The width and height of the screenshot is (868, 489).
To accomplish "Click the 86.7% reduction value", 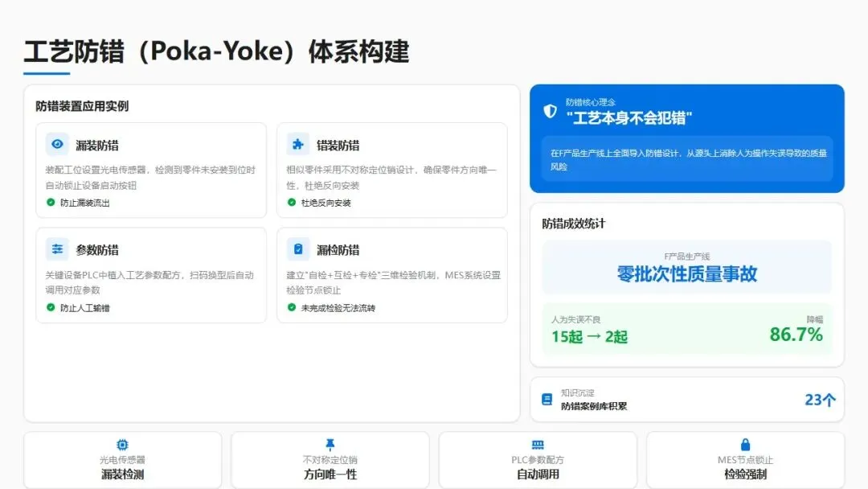I will 796,335.
